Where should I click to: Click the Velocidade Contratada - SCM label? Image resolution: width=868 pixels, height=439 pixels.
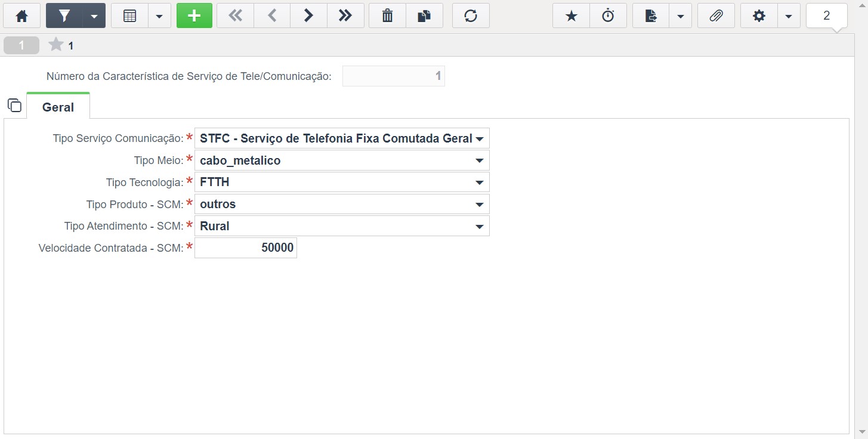click(111, 248)
